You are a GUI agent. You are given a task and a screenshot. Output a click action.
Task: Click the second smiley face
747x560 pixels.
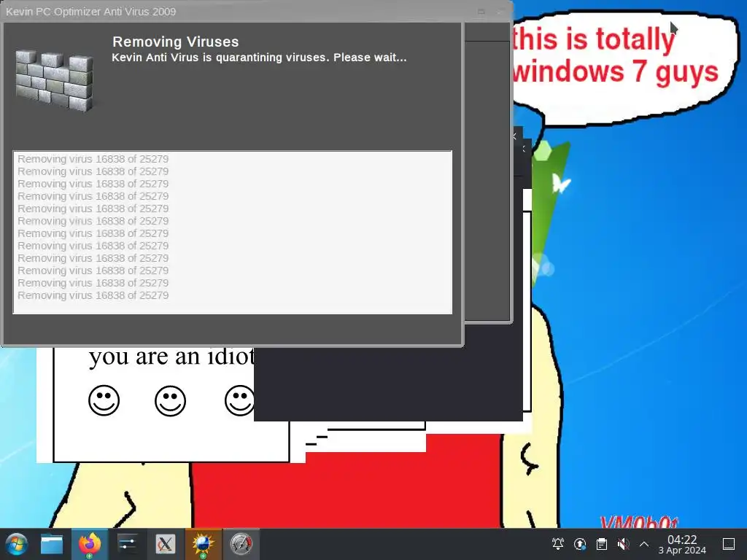[170, 400]
